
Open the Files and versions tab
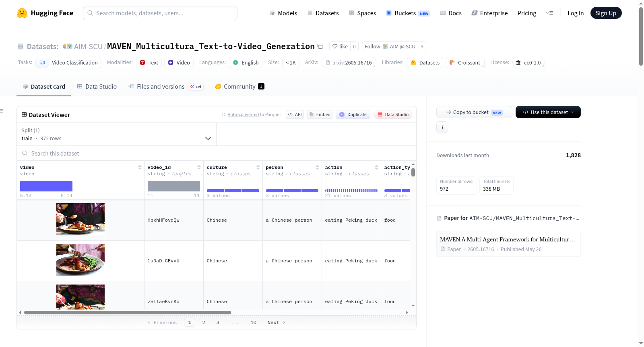point(166,86)
